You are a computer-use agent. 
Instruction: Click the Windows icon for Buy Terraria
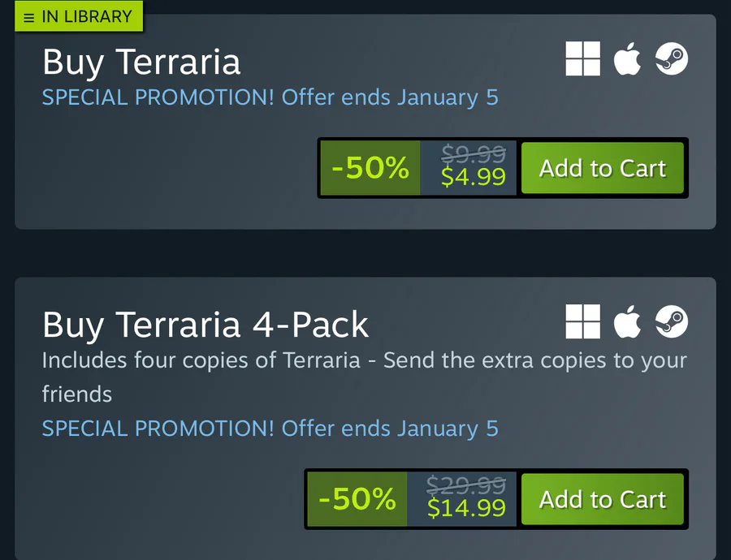click(x=582, y=59)
